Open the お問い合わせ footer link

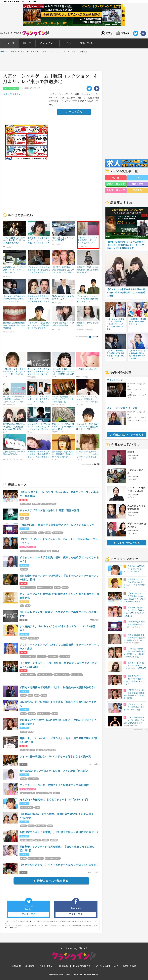pyautogui.click(x=129, y=966)
